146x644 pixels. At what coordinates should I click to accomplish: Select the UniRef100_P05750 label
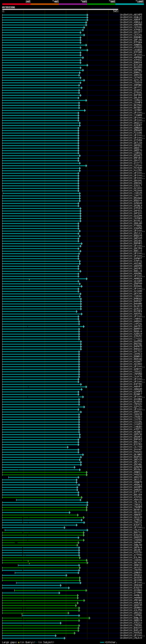pos(131,552)
